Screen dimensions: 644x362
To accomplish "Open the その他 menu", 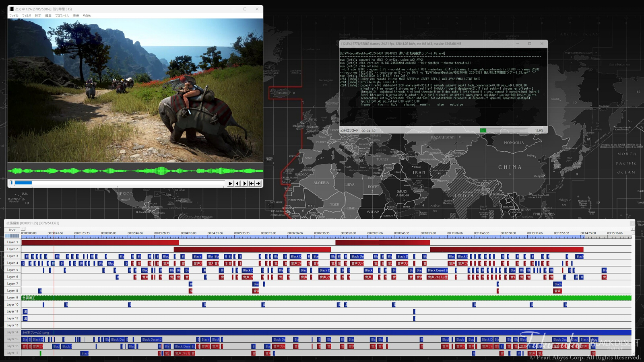I will coord(87,16).
